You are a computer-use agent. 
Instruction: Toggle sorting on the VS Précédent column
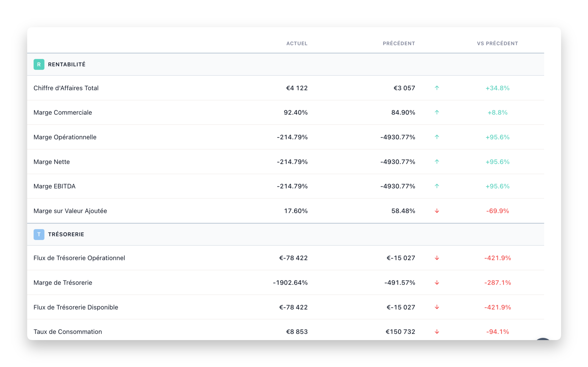pos(497,43)
